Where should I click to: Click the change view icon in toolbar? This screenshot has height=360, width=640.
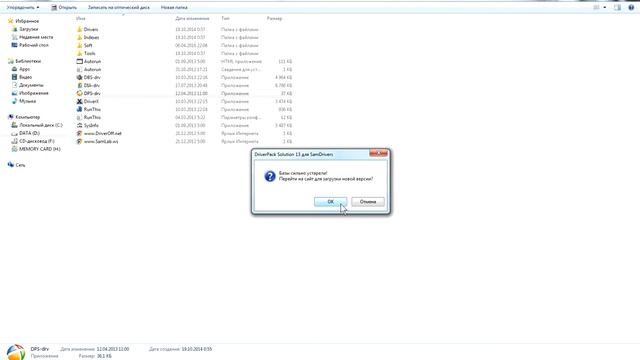pyautogui.click(x=596, y=7)
